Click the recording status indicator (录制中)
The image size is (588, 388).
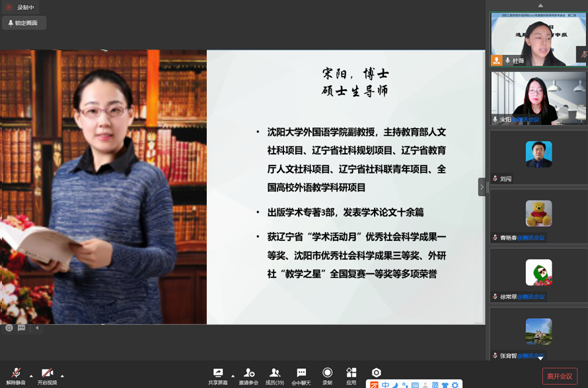tap(20, 7)
